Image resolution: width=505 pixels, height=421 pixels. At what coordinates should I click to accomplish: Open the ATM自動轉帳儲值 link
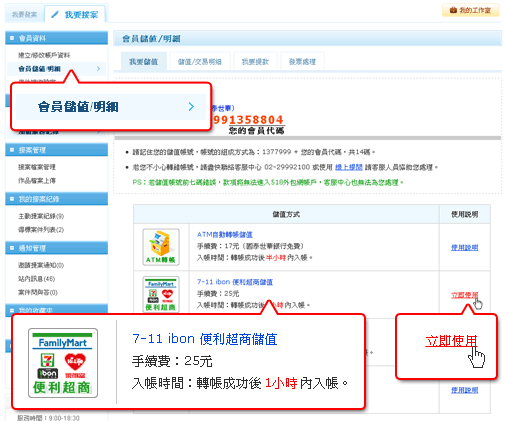point(225,235)
